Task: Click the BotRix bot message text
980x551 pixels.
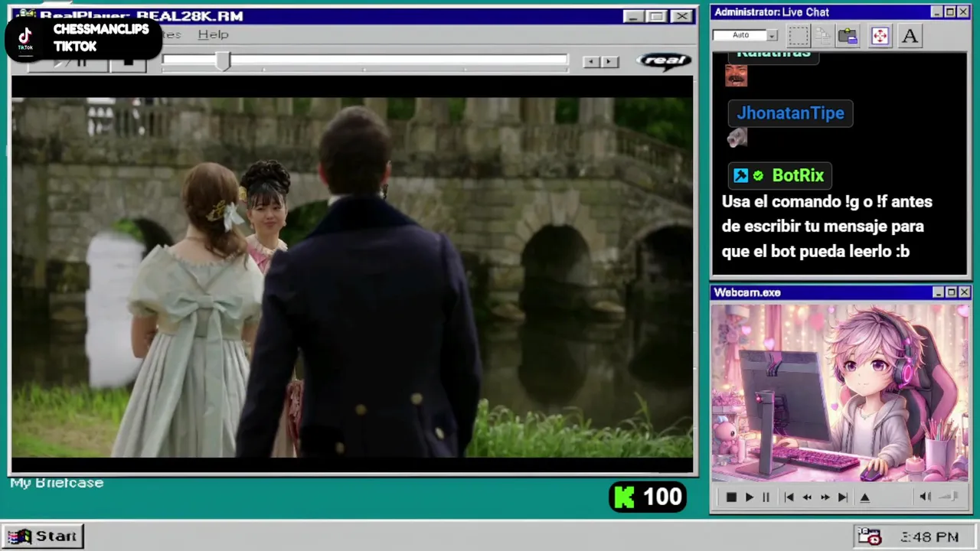Action: coord(827,227)
